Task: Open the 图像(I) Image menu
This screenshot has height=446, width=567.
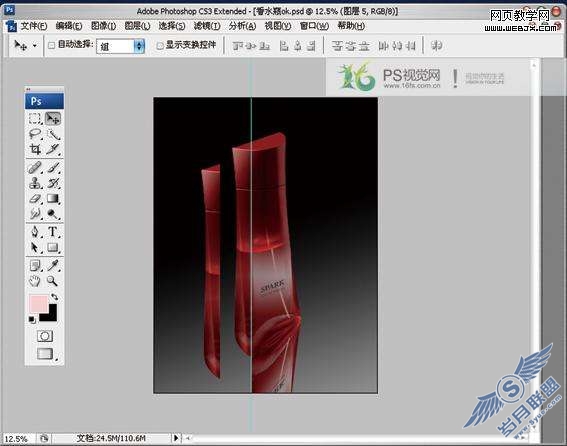Action: pos(103,26)
